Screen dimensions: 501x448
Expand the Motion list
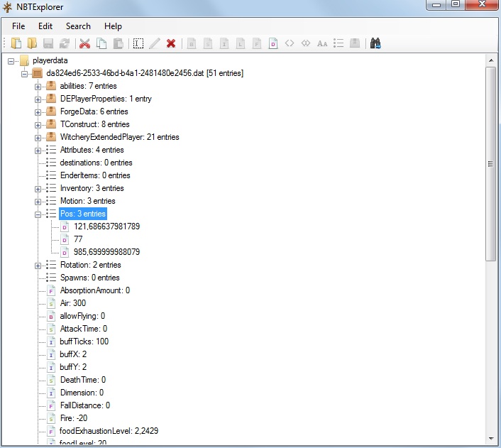[x=38, y=202]
